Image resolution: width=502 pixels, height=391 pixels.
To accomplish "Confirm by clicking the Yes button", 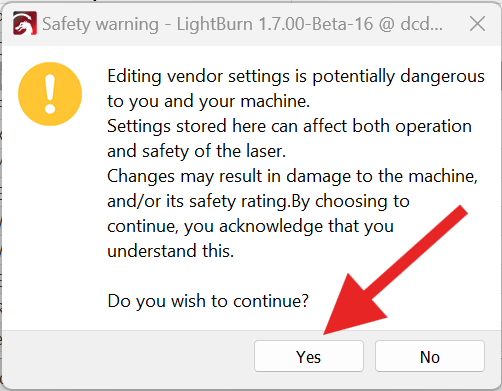I will pos(309,356).
